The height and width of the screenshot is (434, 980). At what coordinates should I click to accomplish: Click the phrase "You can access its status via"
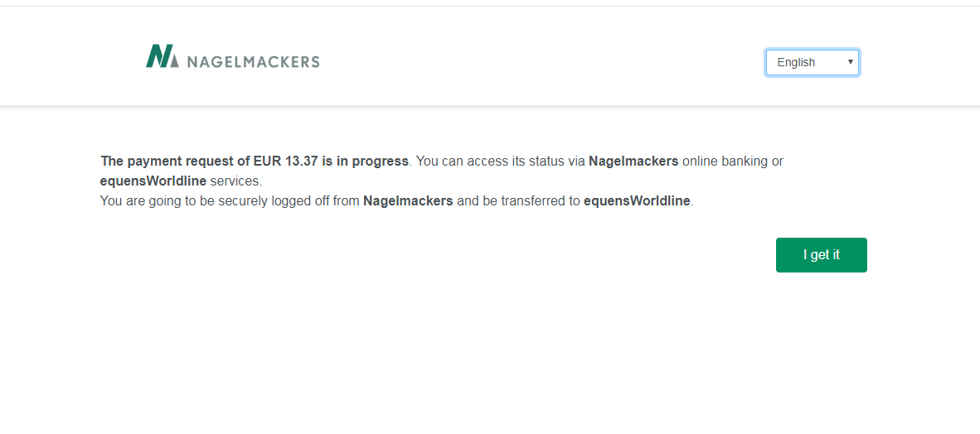[x=500, y=161]
